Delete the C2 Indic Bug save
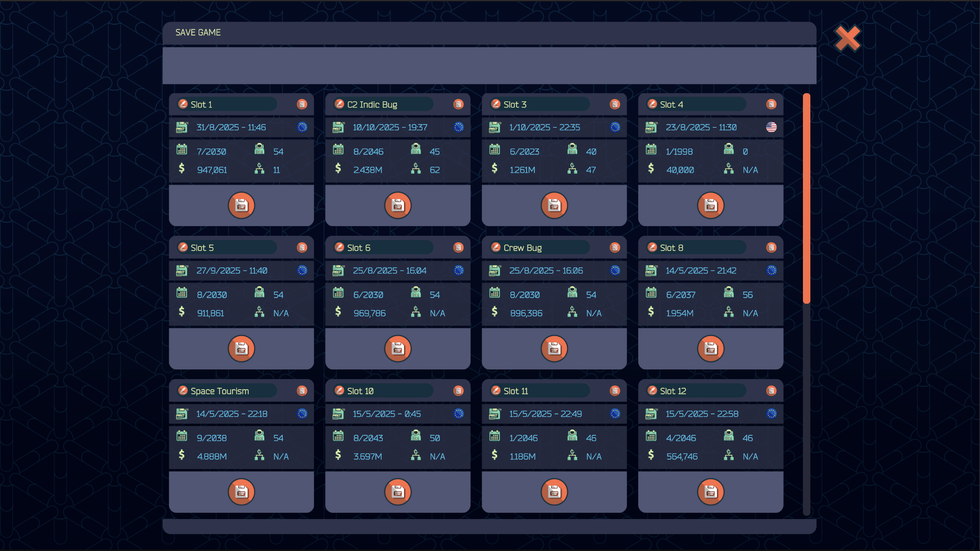Image resolution: width=980 pixels, height=551 pixels. tap(458, 104)
